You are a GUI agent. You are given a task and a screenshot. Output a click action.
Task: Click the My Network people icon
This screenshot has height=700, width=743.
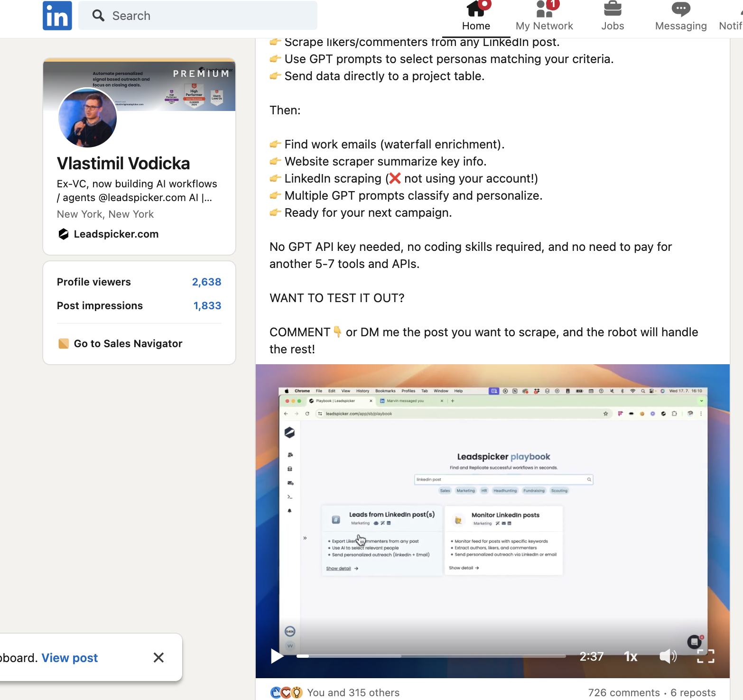(x=544, y=9)
